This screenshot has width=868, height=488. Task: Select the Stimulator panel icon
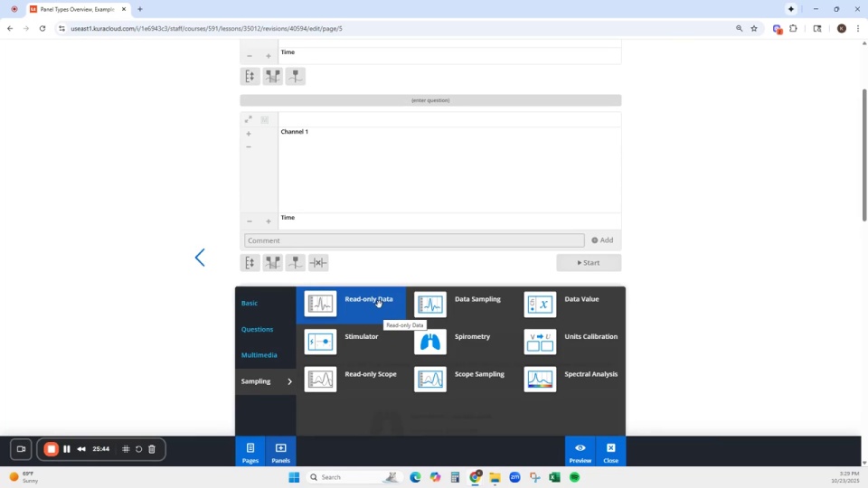coord(320,342)
